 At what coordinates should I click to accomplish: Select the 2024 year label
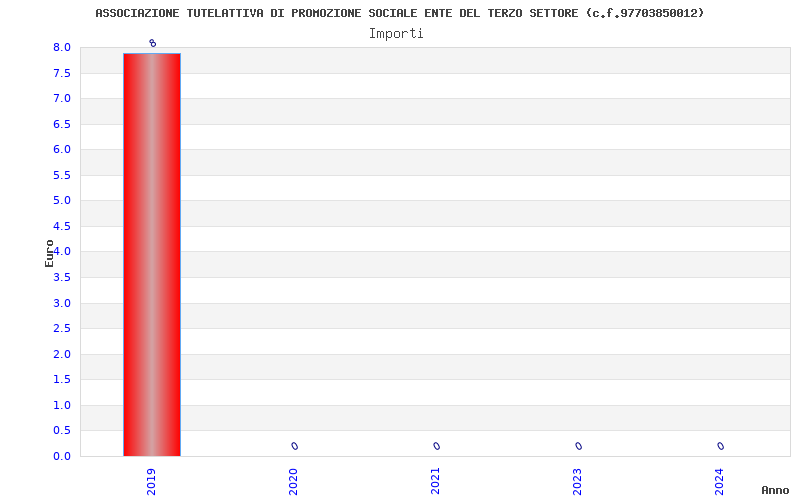click(719, 482)
